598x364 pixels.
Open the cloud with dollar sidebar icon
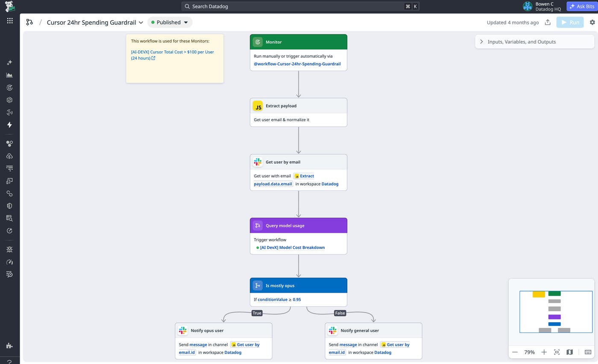click(x=9, y=156)
